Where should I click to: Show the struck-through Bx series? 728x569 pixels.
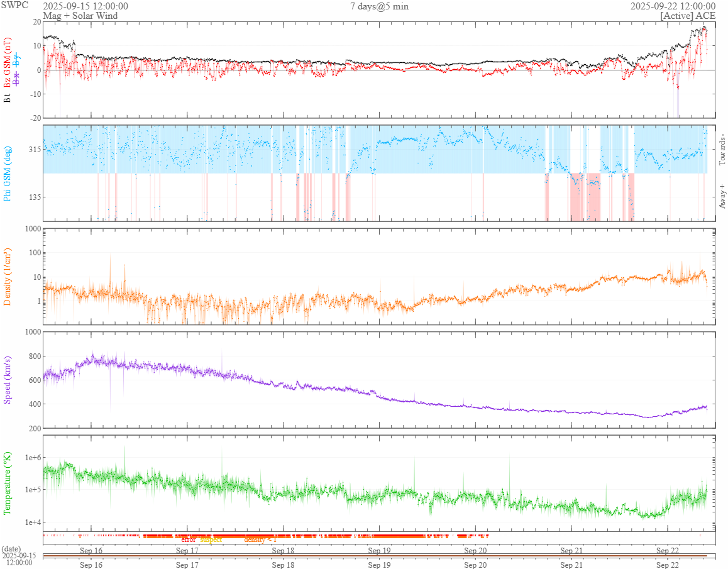coord(17,79)
